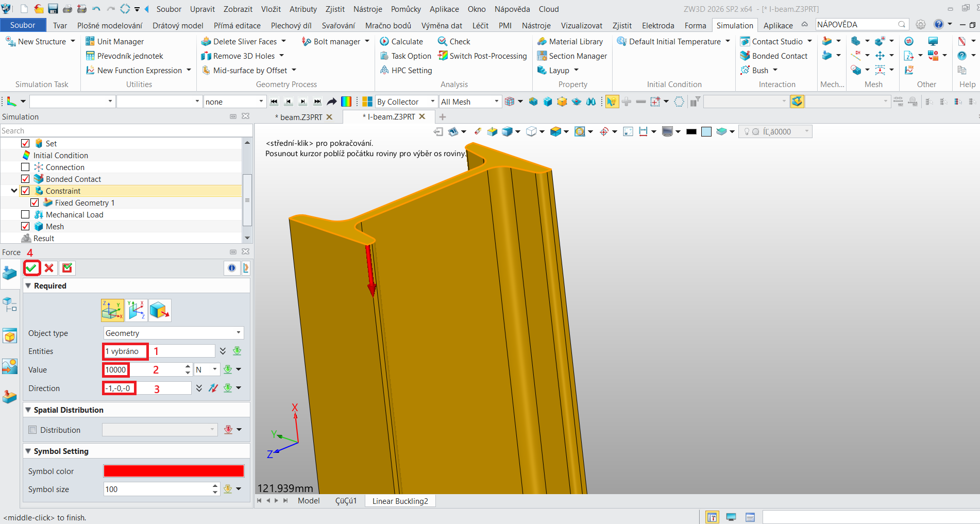Enable the Distribution checkbox
Viewport: 980px width, 524px height.
coord(33,430)
